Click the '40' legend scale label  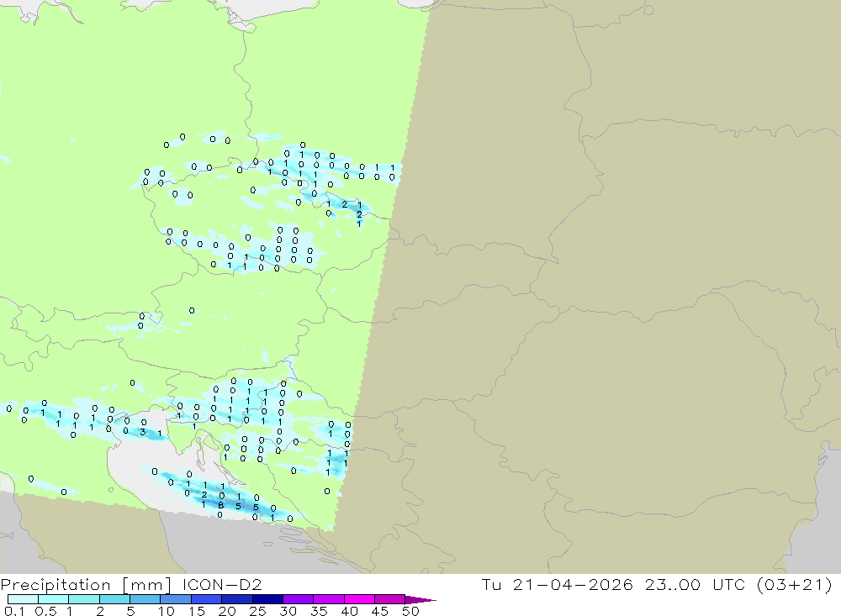point(349,611)
